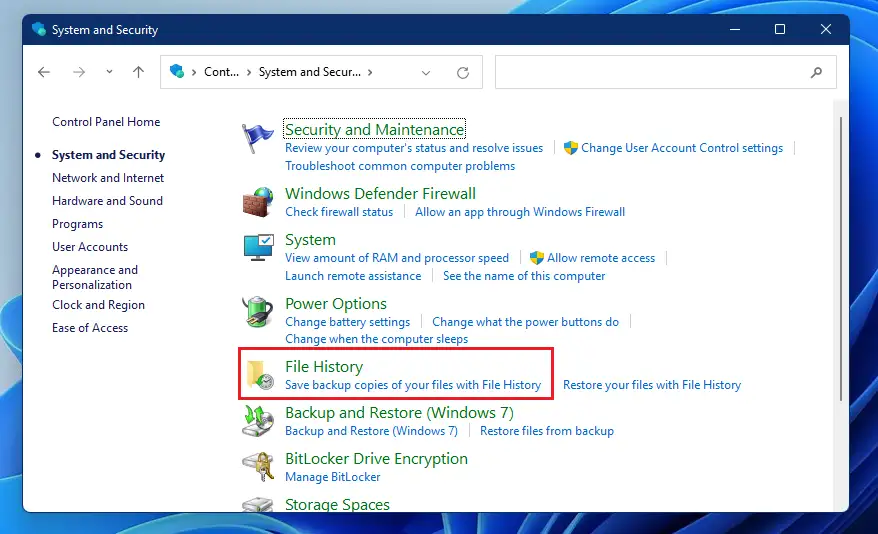Open Ease of Access category
The width and height of the screenshot is (878, 534).
pos(90,327)
